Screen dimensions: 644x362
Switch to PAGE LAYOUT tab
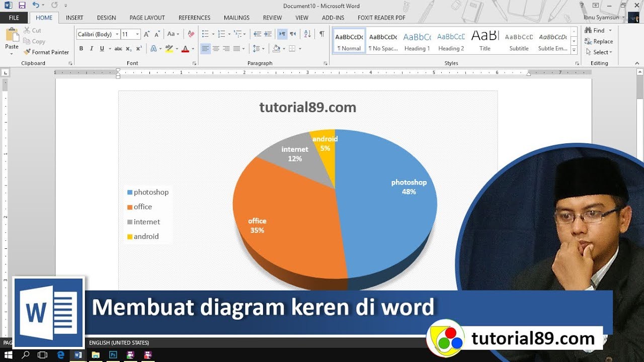pos(147,18)
